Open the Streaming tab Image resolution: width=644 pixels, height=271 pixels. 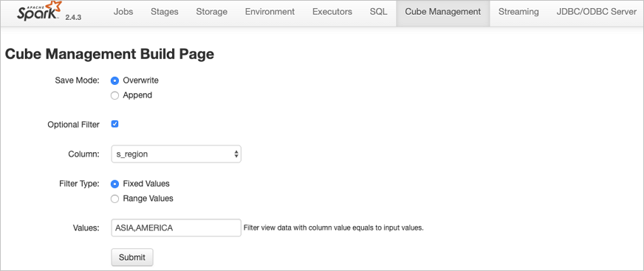pos(518,12)
